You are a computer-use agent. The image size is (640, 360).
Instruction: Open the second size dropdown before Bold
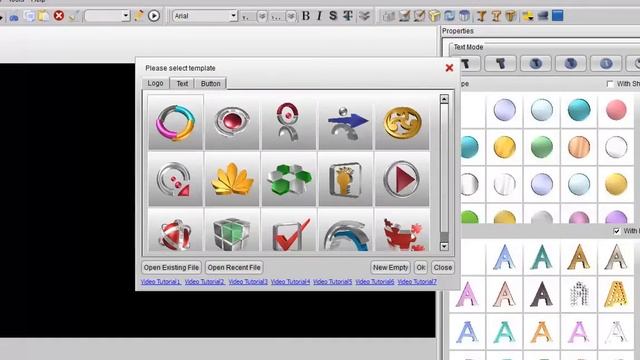click(x=291, y=16)
